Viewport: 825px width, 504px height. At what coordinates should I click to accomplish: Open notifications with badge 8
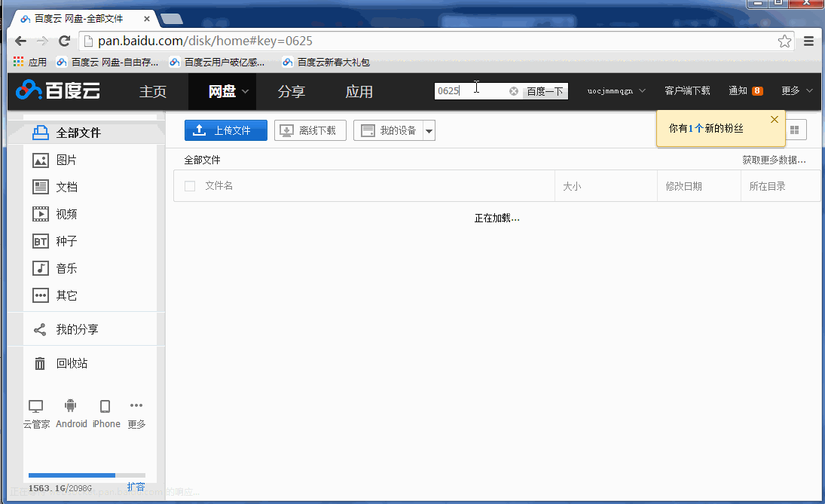tap(746, 90)
